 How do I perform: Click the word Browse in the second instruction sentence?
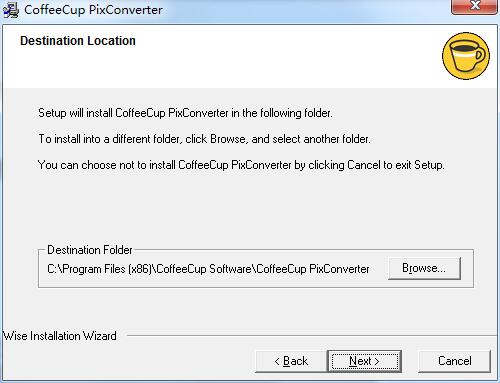(229, 139)
